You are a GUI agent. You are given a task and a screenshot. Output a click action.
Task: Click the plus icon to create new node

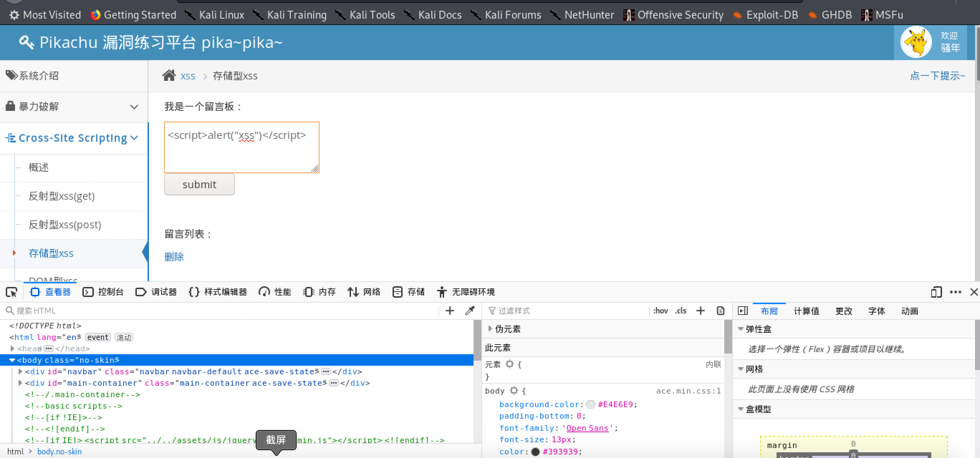pos(450,311)
